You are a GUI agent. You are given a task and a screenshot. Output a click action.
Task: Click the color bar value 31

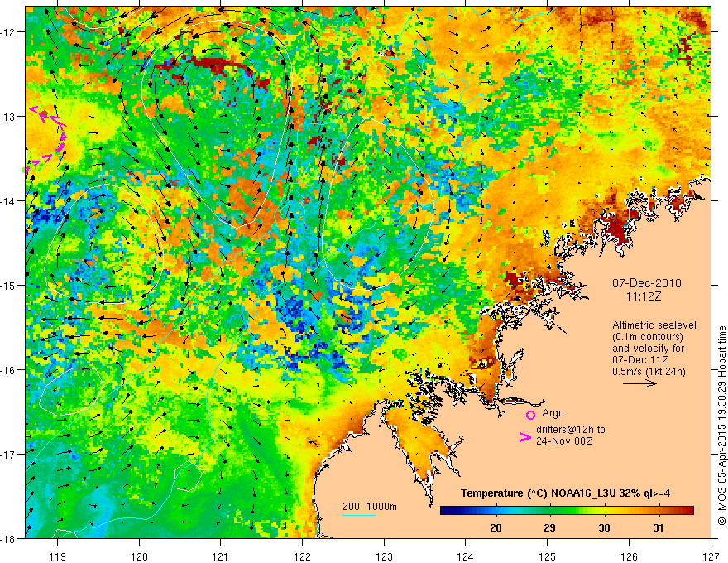pyautogui.click(x=659, y=527)
